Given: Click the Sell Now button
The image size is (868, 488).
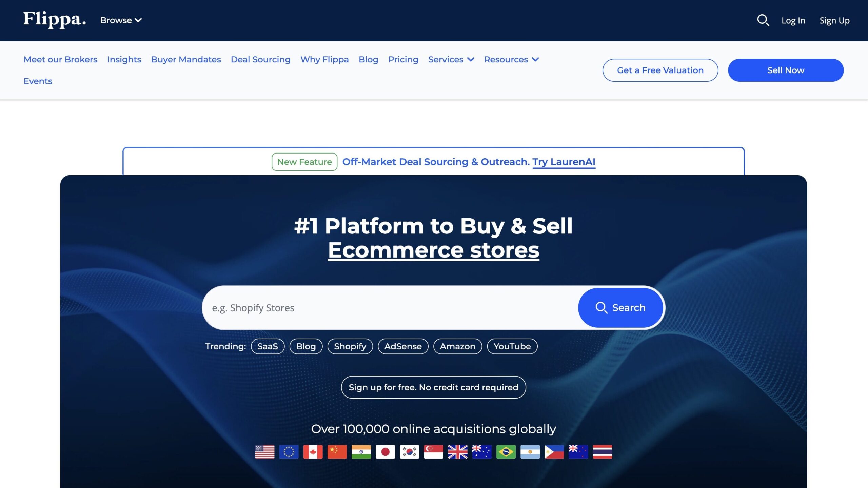Looking at the screenshot, I should [785, 70].
